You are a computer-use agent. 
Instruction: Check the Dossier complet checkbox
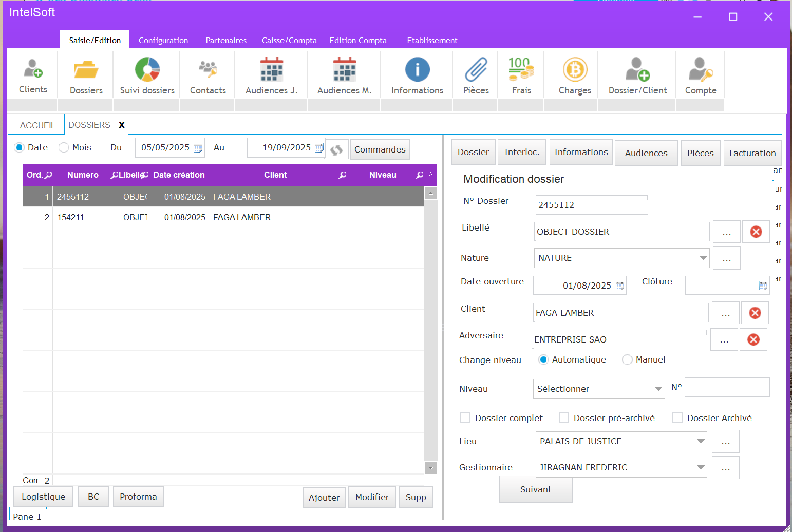(x=465, y=418)
